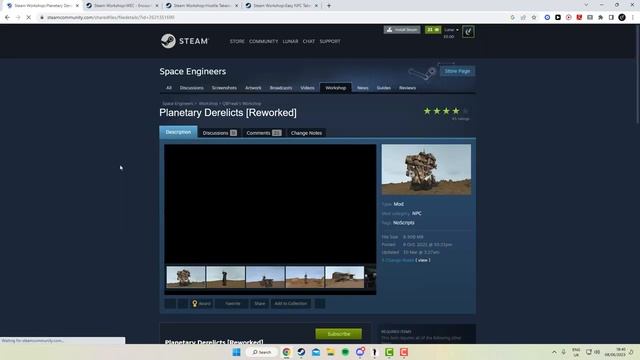Click the taskbar Search box
This screenshot has width=640, height=360.
(x=262, y=352)
